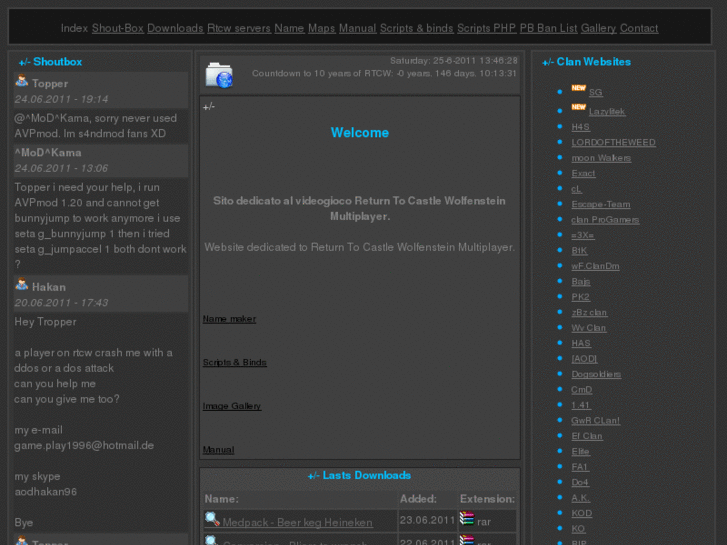Open Medpack - Beer keg Heineken download

point(297,522)
